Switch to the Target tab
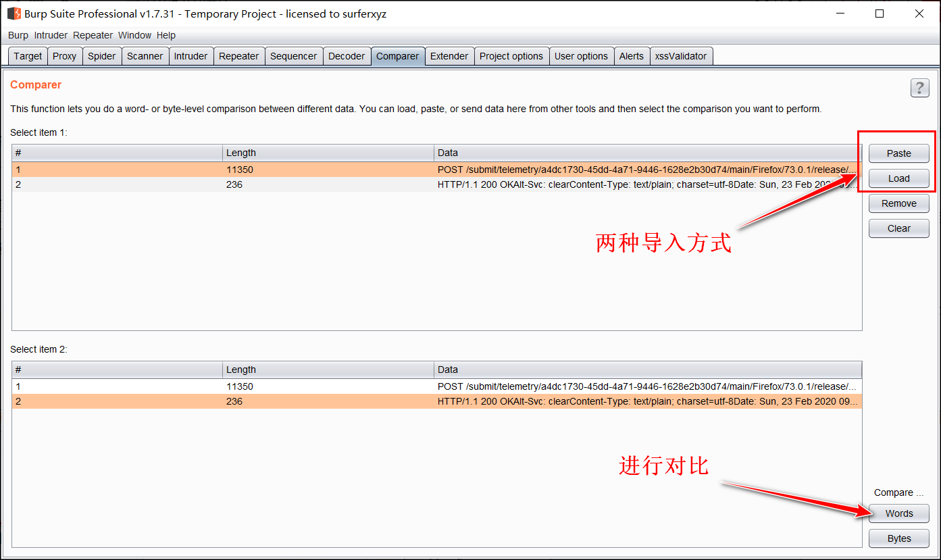 point(28,56)
